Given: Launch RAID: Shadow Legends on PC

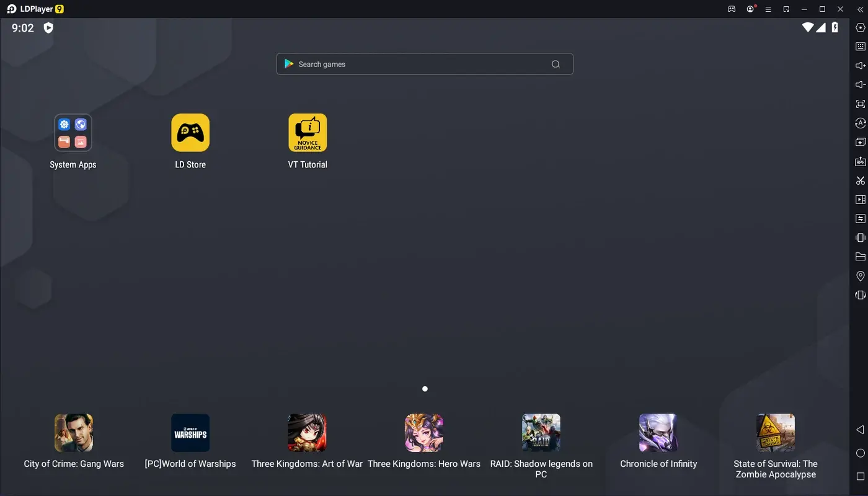Looking at the screenshot, I should click(x=541, y=432).
